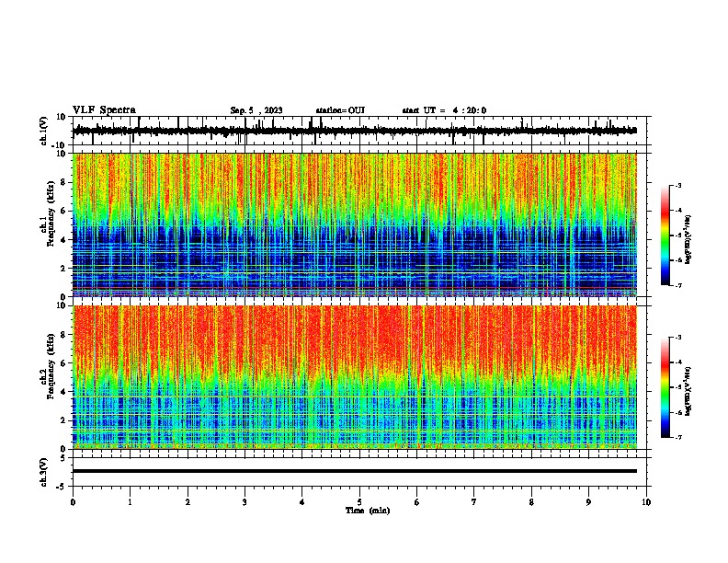Click inside the ch.2 spectrogram plot
Screen dimensions: 728x563
tap(355, 377)
